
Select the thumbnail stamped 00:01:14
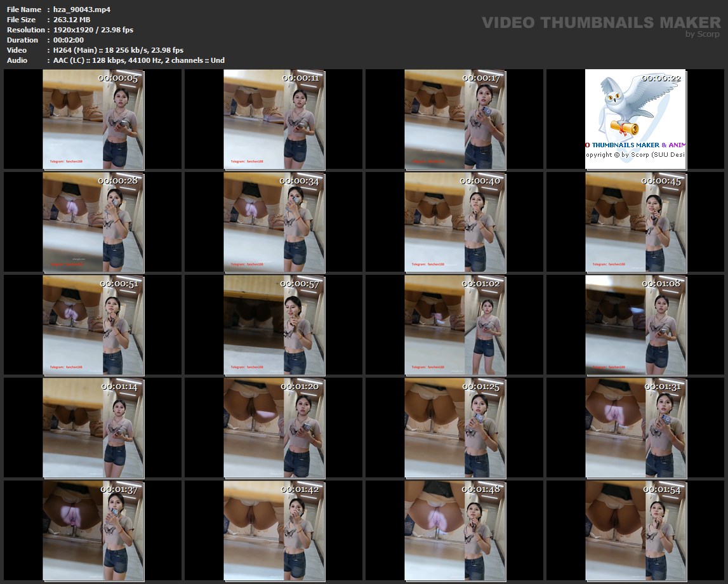click(93, 428)
